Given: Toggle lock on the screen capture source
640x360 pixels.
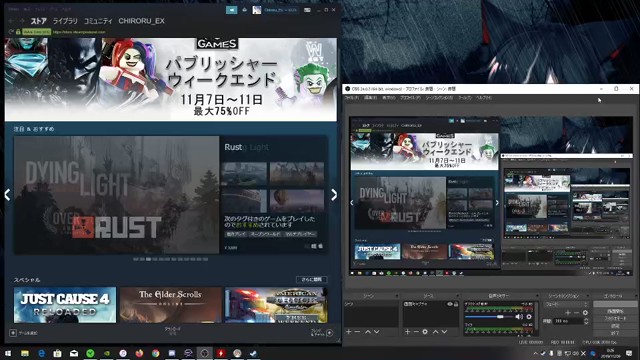Looking at the screenshot, I should pyautogui.click(x=456, y=304).
